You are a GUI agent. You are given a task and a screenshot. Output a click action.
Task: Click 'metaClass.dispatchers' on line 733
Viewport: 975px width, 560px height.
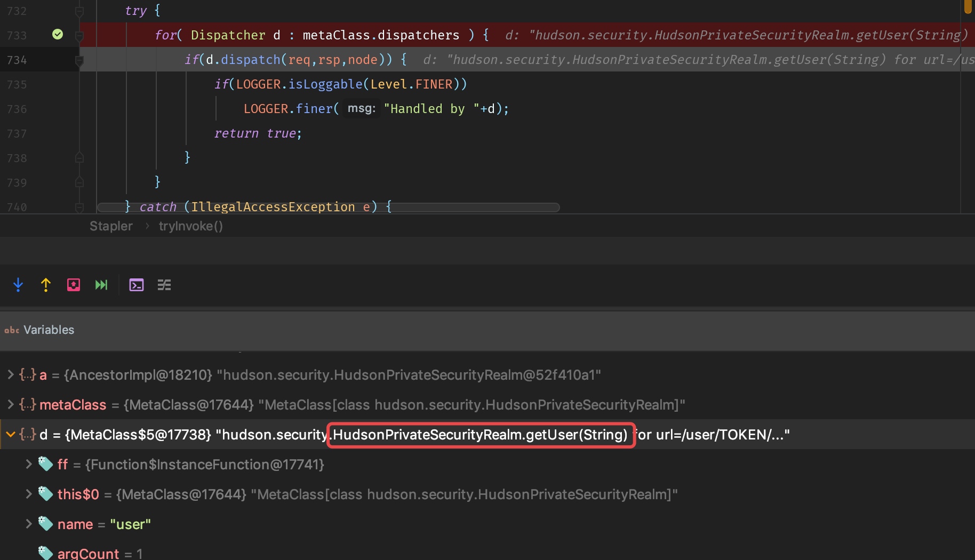[381, 35]
